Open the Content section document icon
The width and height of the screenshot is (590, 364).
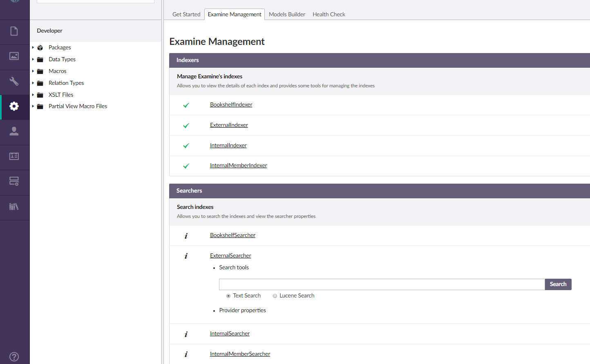point(14,31)
